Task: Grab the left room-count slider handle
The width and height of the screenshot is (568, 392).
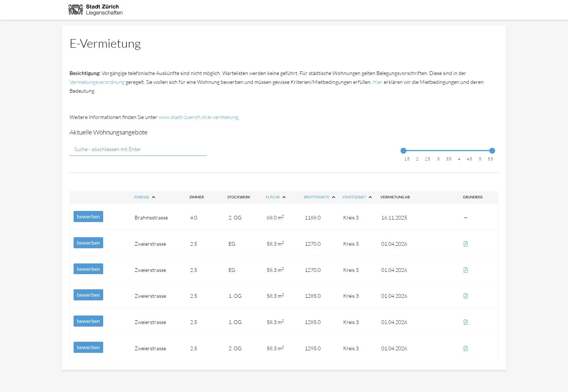Action: 403,151
